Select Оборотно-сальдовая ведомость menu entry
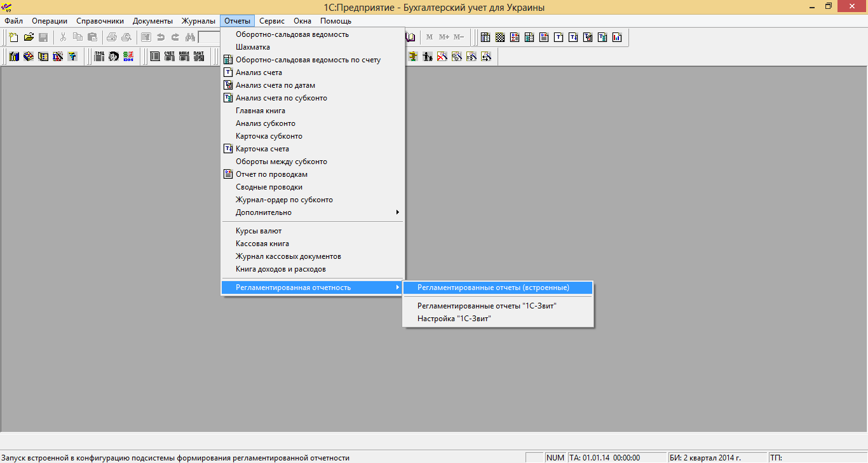This screenshot has height=463, width=868. pyautogui.click(x=292, y=34)
